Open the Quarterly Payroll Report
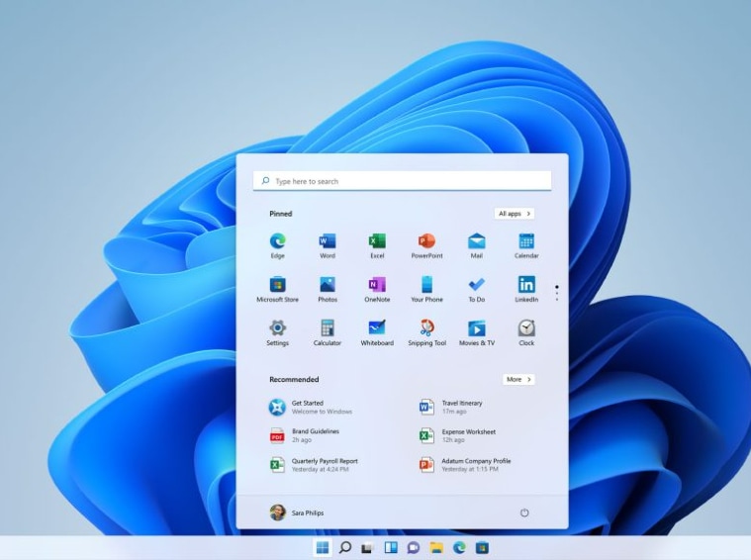 (314, 465)
